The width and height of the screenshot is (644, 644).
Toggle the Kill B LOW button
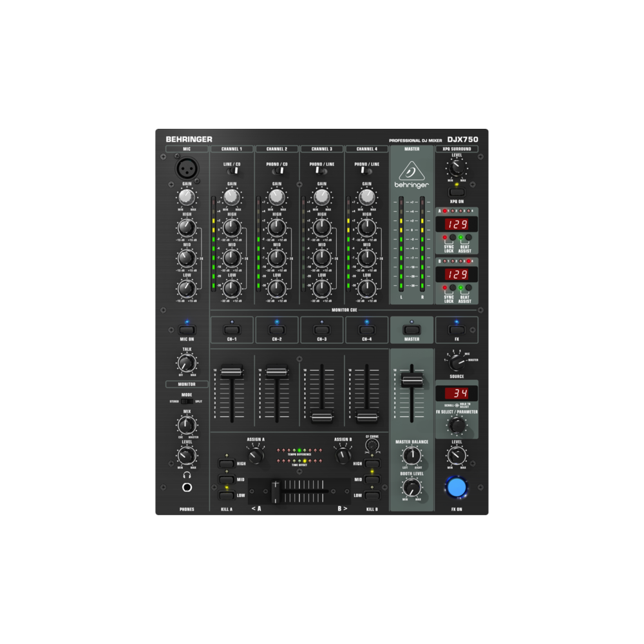(372, 495)
